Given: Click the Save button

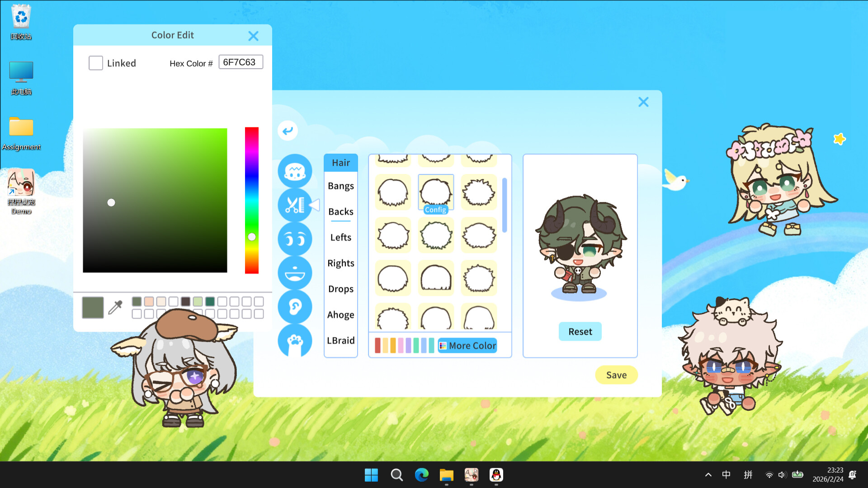Looking at the screenshot, I should click(x=616, y=375).
